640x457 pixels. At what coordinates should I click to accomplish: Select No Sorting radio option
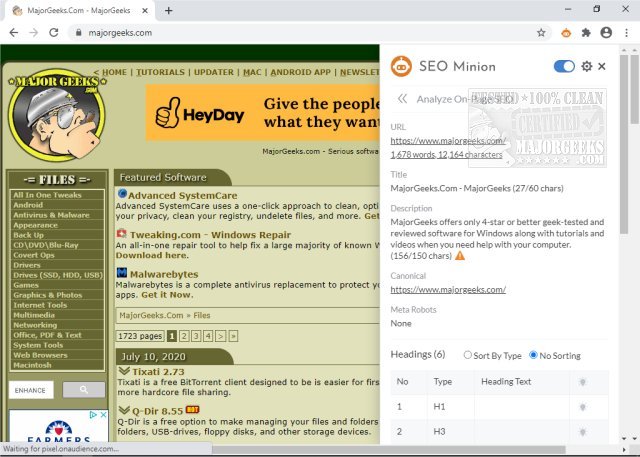pos(533,355)
